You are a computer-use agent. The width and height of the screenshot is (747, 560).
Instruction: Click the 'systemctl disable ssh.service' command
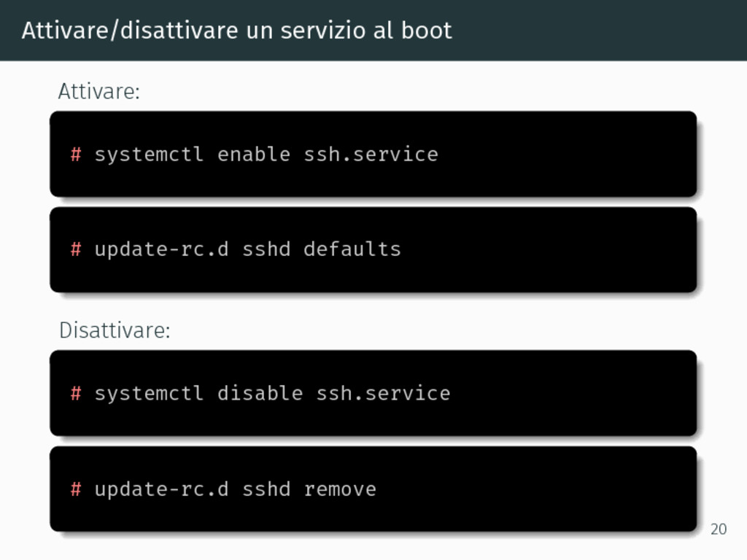pos(272,393)
